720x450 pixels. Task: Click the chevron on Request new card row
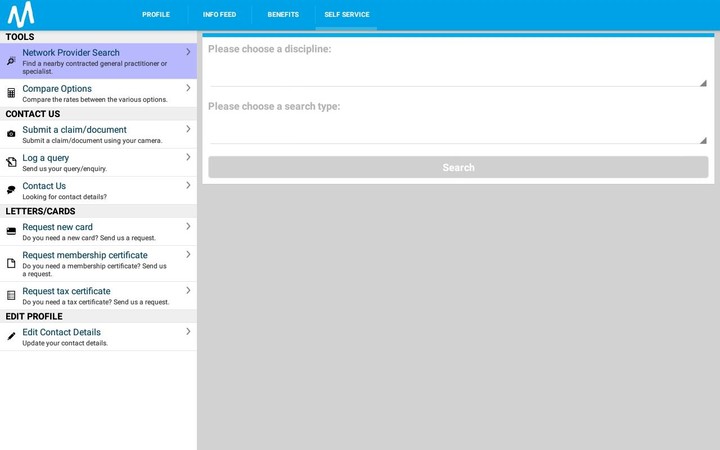pos(188,226)
